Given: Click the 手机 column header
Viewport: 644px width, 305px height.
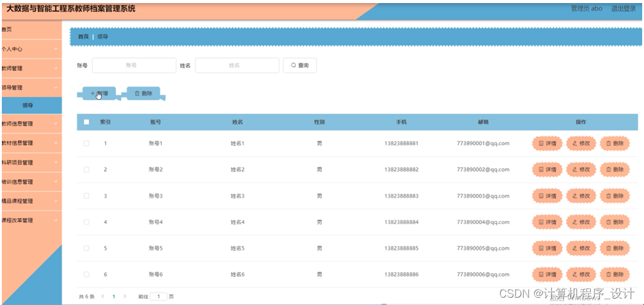Looking at the screenshot, I should coord(401,122).
